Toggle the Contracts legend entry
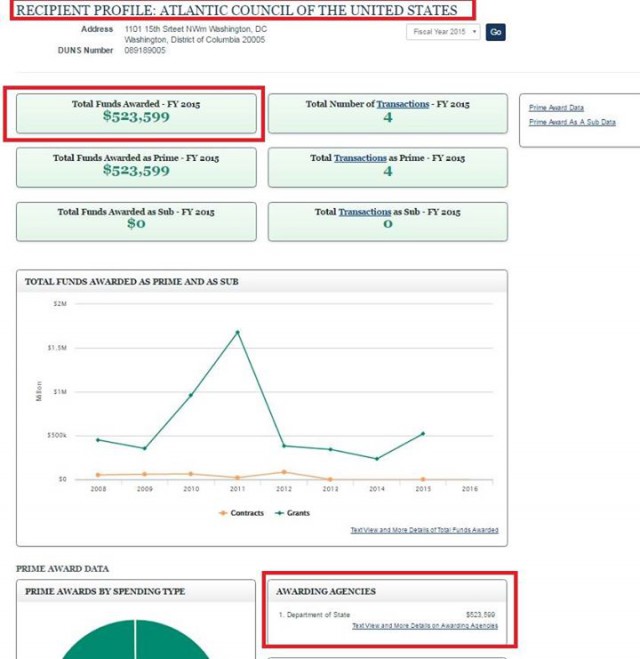The image size is (640, 659). [242, 513]
